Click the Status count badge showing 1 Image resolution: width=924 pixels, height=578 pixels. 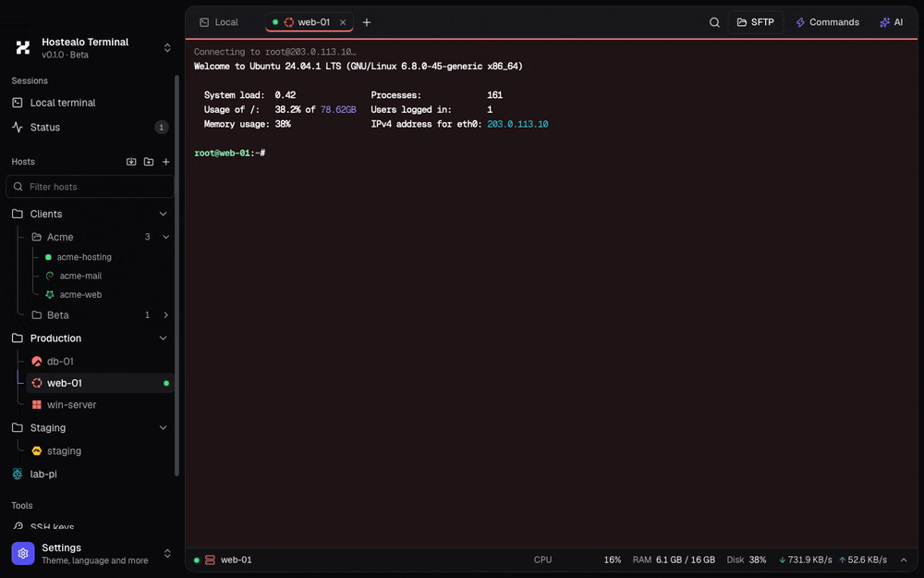(x=161, y=128)
